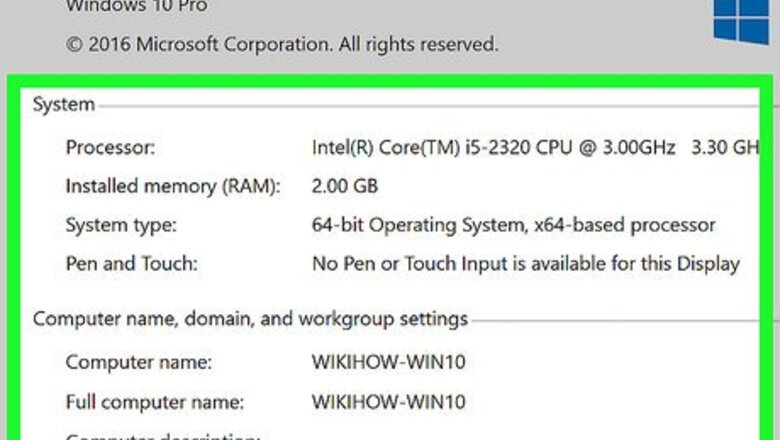
Task: Select the System section heading
Action: tap(63, 104)
